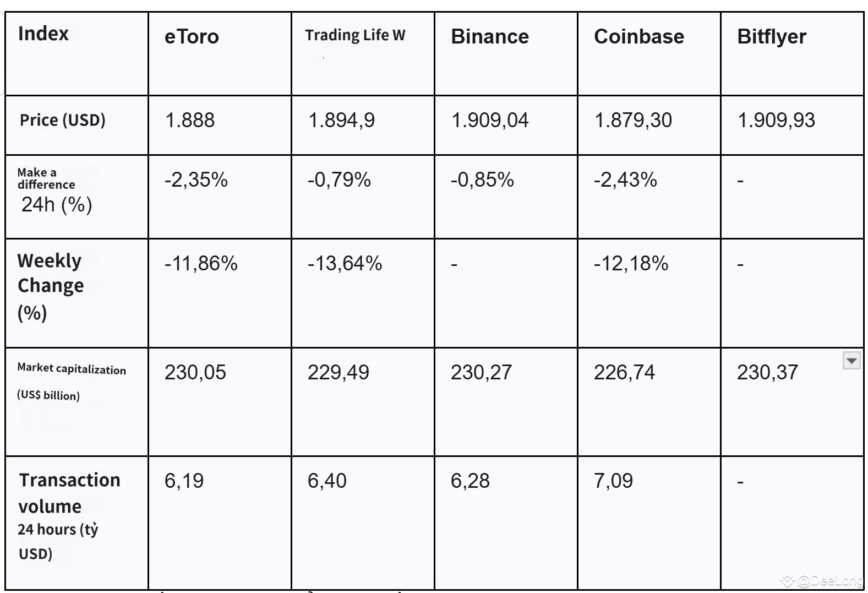Select the Coinbase column header
The width and height of the screenshot is (868, 593).
638,37
